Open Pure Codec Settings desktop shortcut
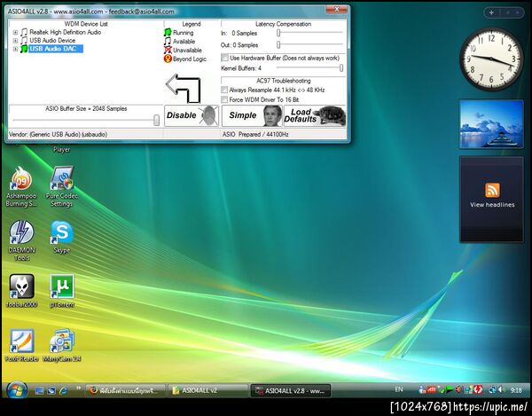This screenshot has width=532, height=416. point(62,186)
